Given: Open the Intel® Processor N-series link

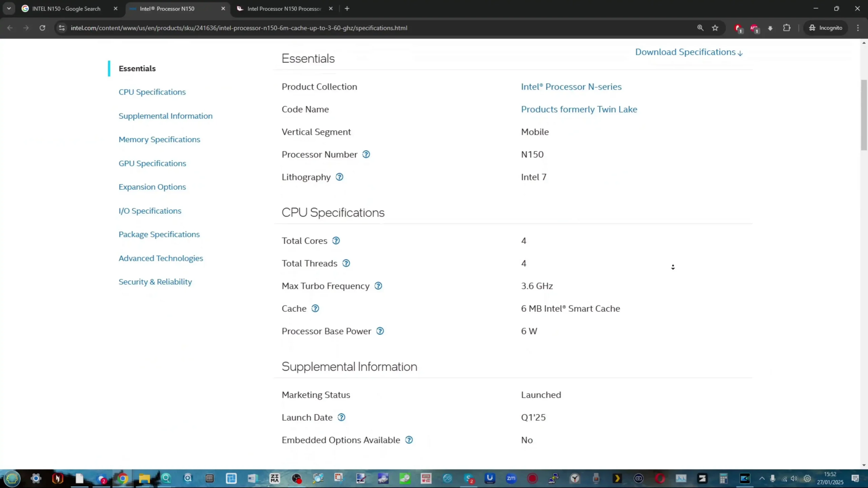Looking at the screenshot, I should [571, 87].
